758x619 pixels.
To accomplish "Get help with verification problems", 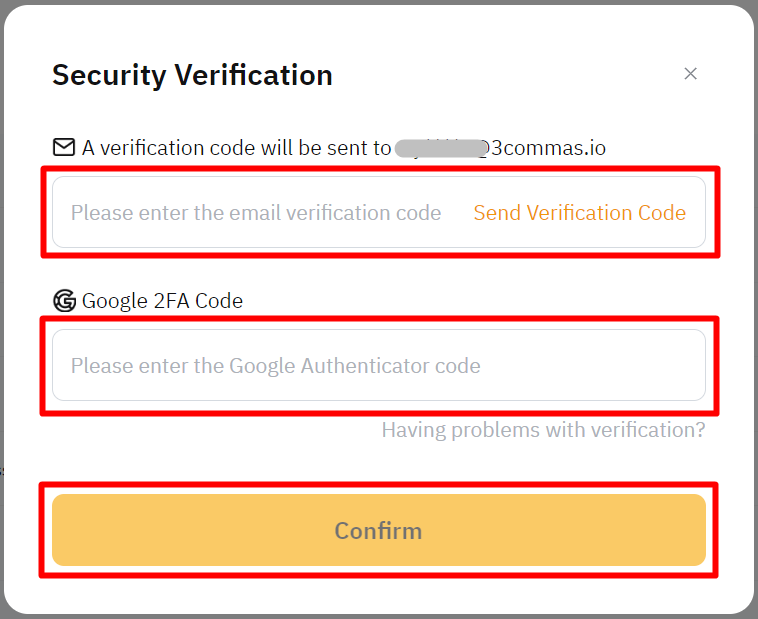I will pos(543,430).
